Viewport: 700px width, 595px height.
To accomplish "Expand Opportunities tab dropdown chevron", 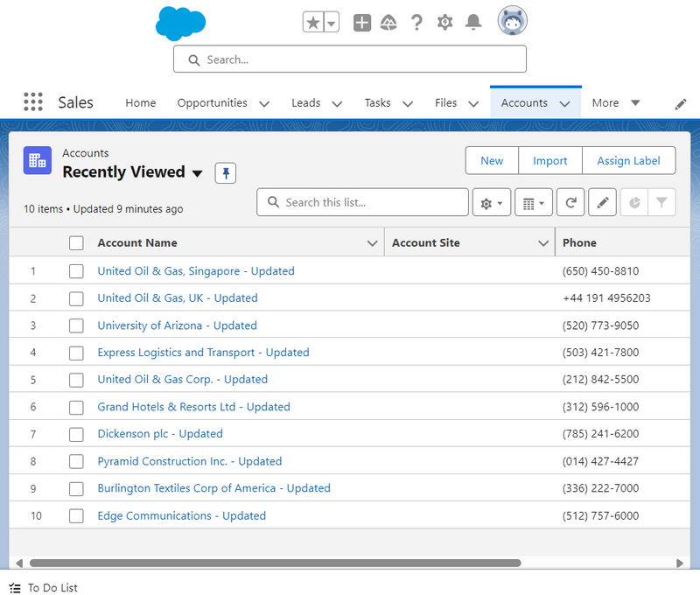I will (x=264, y=104).
